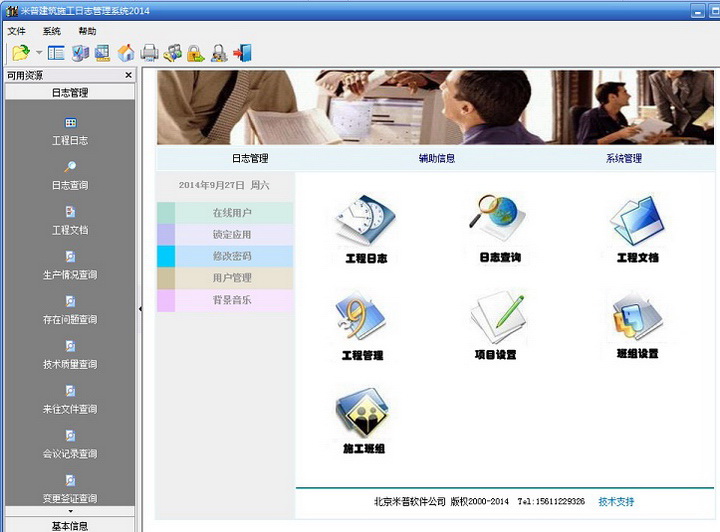Click the printer toolbar icon

coord(149,53)
